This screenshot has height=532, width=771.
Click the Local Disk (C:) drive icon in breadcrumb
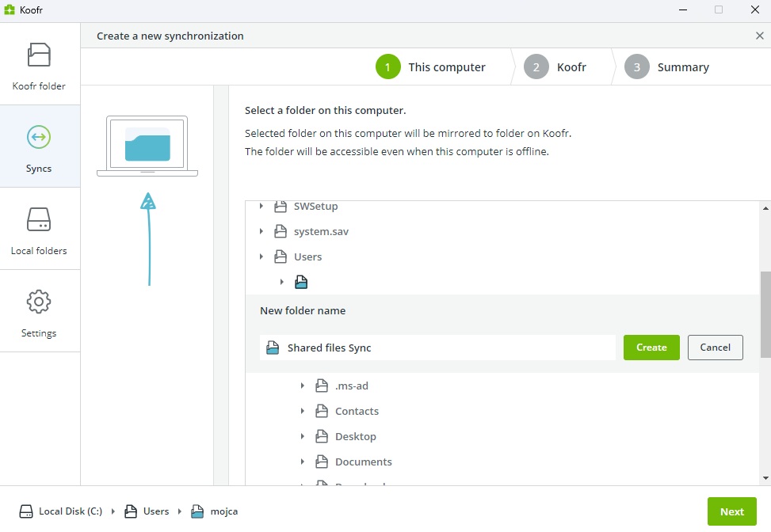pos(26,511)
